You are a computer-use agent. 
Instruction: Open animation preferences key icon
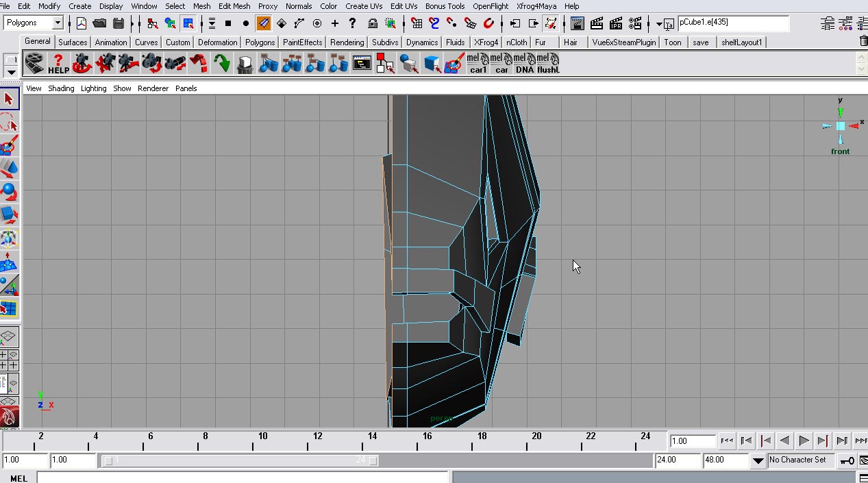coord(847,460)
